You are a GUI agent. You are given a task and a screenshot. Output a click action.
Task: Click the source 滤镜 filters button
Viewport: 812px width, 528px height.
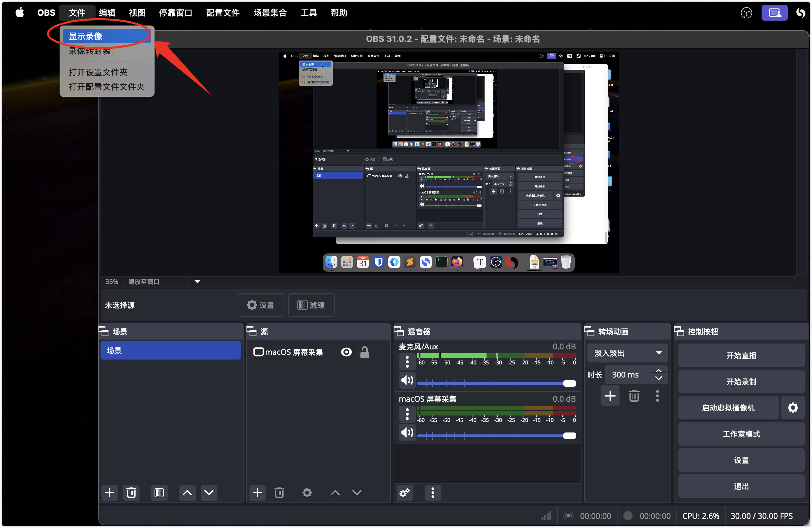tap(311, 305)
